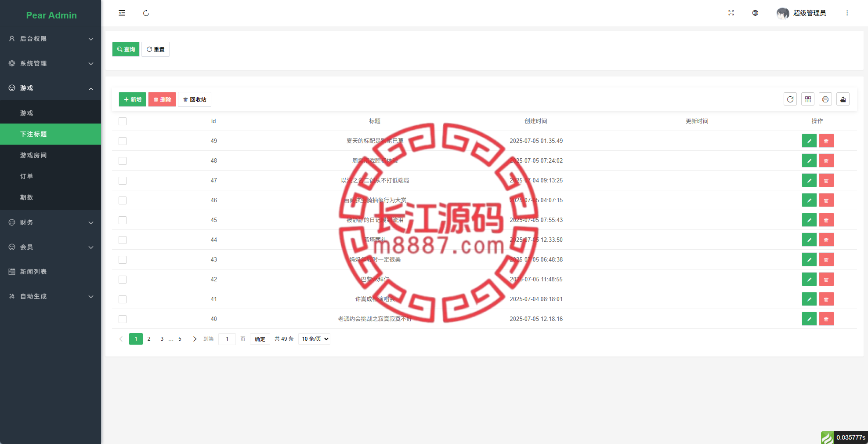
Task: Go to page 5 of results
Action: point(180,339)
